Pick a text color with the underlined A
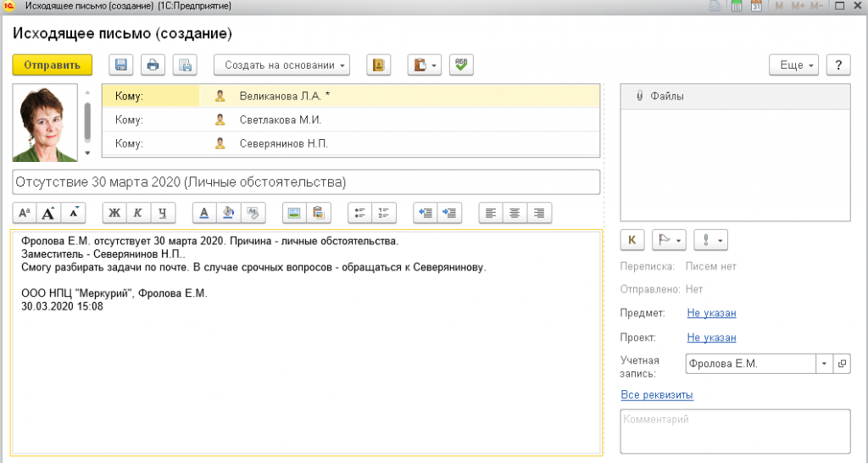 204,213
